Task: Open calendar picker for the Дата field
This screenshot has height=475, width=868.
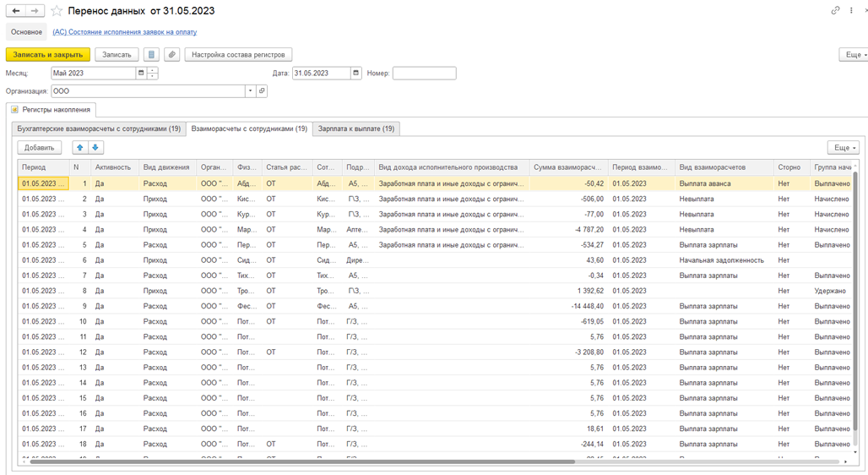Action: [356, 73]
